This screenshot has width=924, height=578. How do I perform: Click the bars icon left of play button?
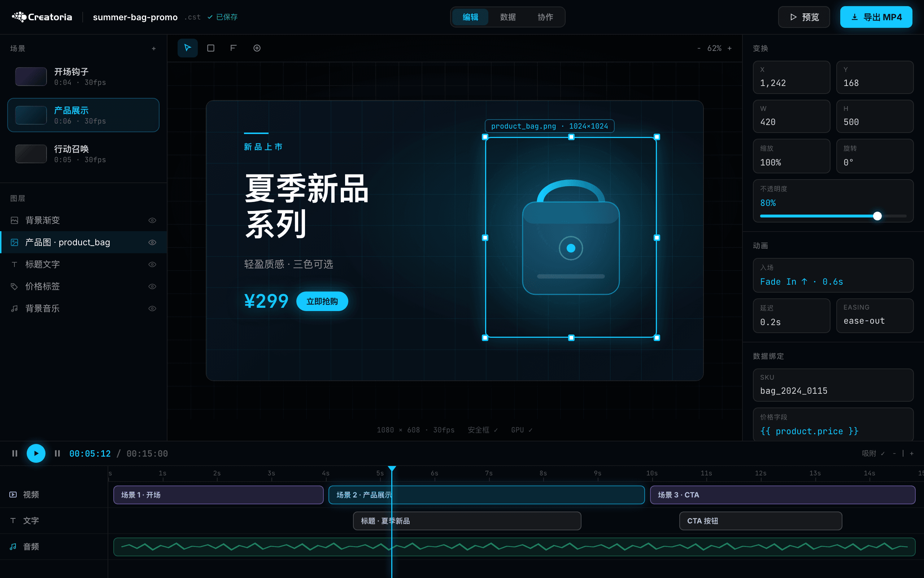point(15,453)
